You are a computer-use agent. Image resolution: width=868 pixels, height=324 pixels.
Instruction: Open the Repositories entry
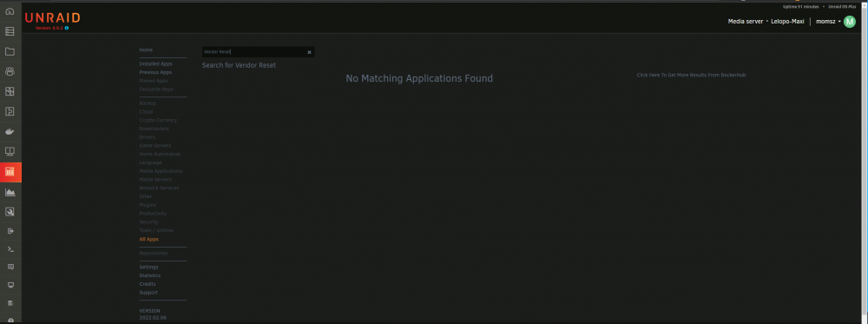[154, 253]
